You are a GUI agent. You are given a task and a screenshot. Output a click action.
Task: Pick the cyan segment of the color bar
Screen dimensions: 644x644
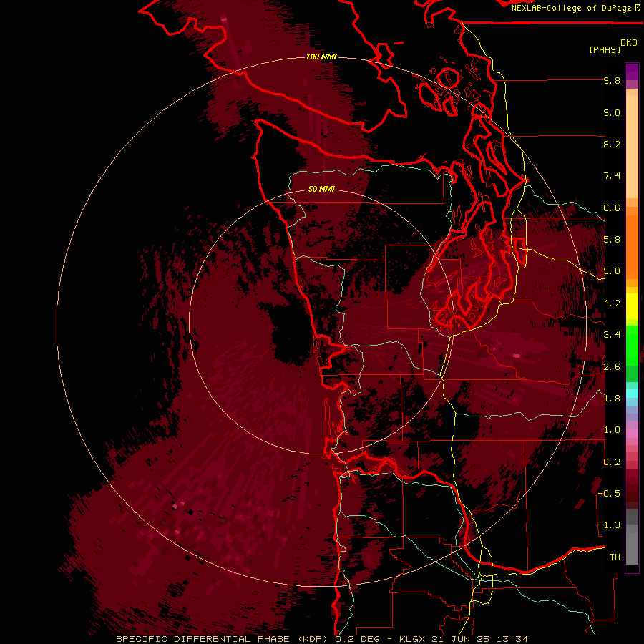click(x=632, y=393)
